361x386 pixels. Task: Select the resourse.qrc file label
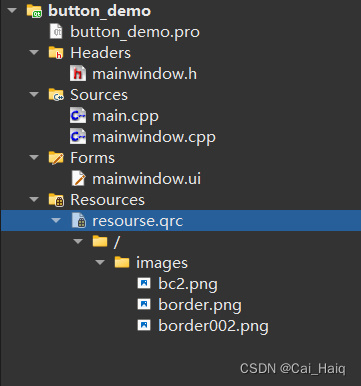(138, 221)
